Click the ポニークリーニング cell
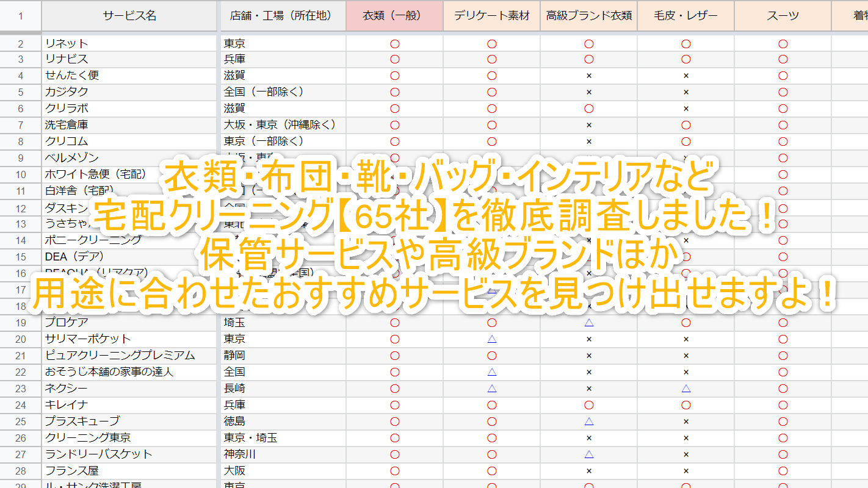 130,240
